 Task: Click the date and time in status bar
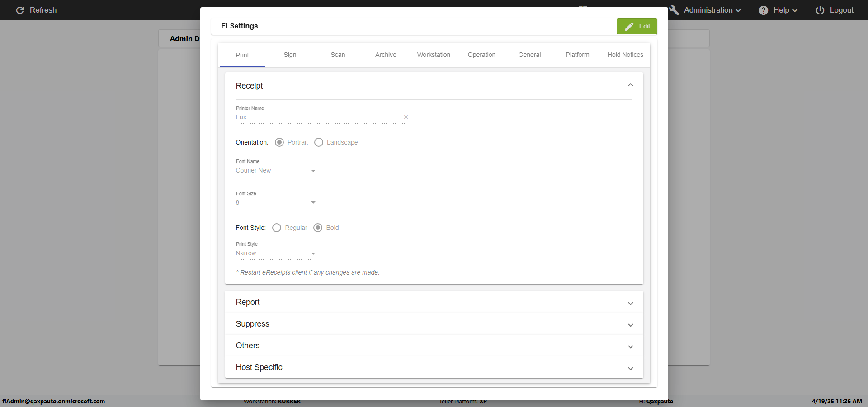pyautogui.click(x=836, y=401)
